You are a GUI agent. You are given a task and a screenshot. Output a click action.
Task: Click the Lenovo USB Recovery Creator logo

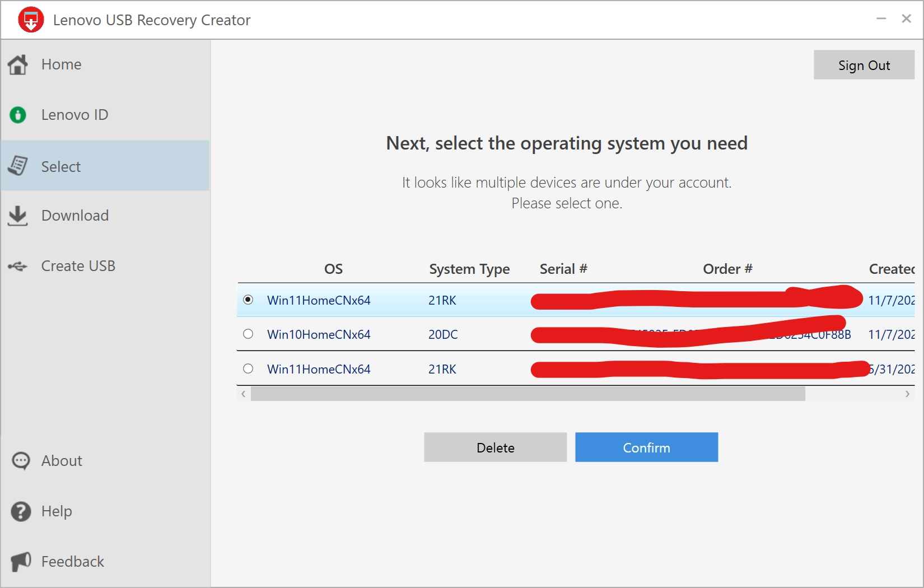tap(31, 20)
